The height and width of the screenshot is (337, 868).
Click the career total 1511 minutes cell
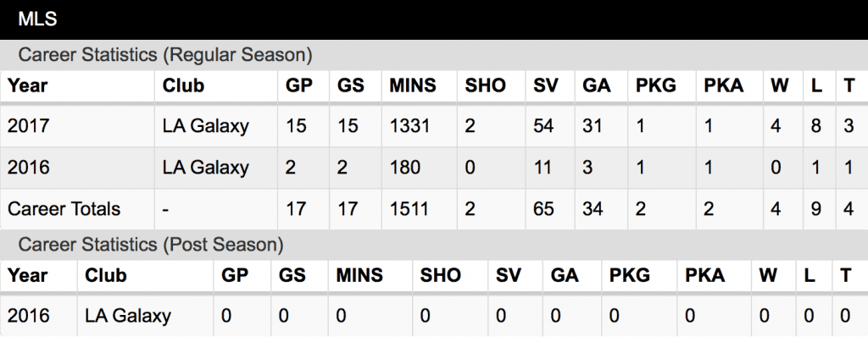[x=409, y=209]
